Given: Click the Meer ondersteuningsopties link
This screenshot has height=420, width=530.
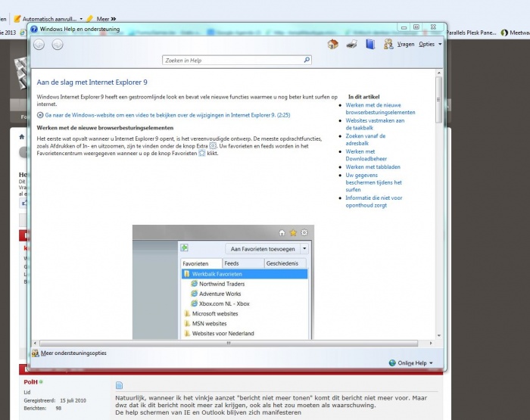Looking at the screenshot, I should (x=73, y=353).
